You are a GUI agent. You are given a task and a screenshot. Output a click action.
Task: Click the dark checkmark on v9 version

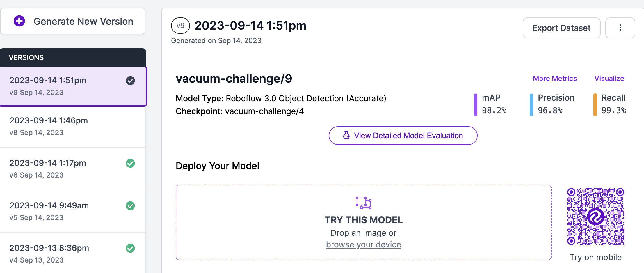[x=130, y=81]
